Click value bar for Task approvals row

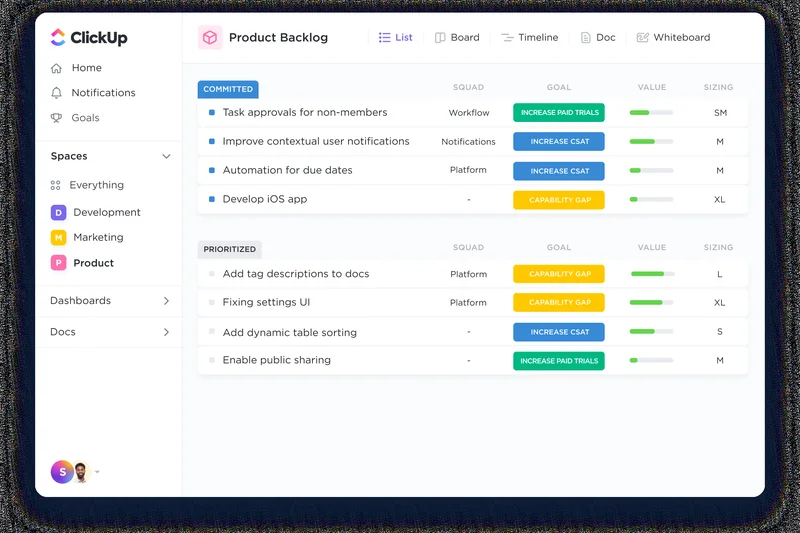651,113
